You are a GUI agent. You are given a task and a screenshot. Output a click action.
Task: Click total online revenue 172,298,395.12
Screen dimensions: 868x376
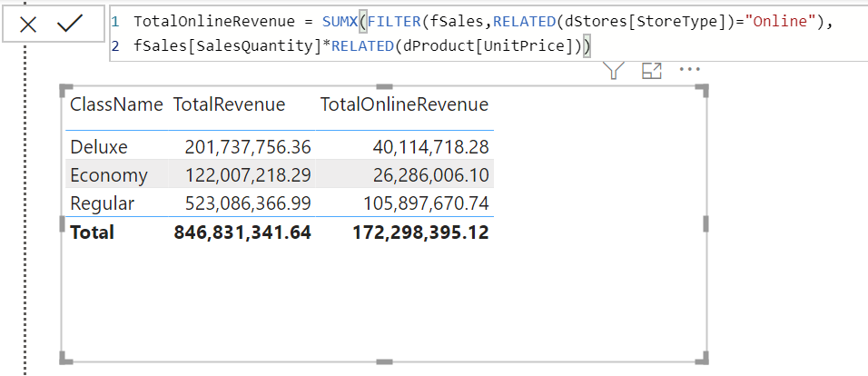420,232
